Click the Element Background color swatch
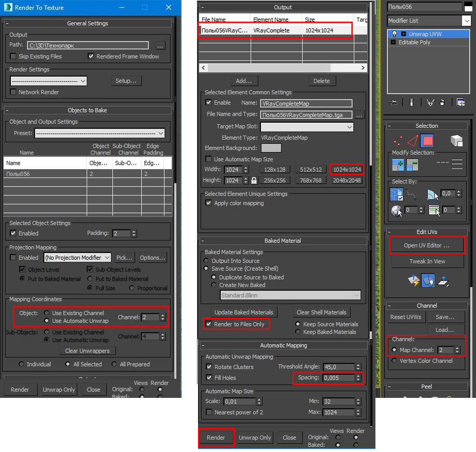The width and height of the screenshot is (476, 452). [271, 148]
